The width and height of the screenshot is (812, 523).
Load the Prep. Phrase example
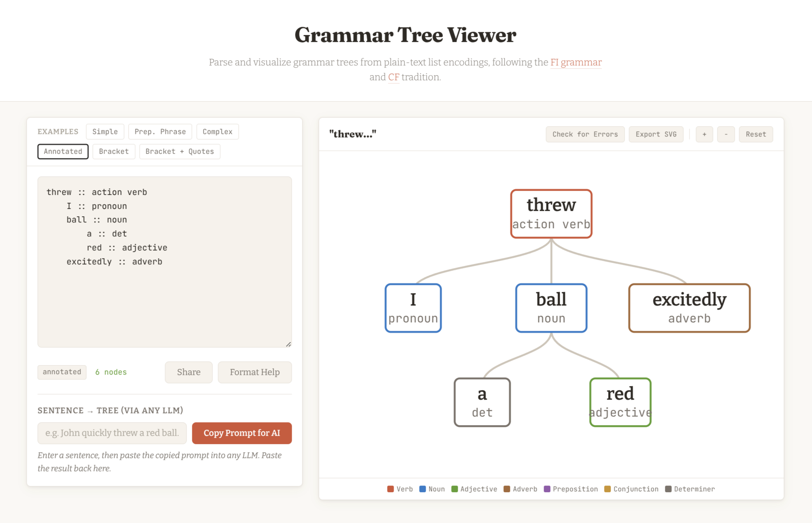coord(160,132)
